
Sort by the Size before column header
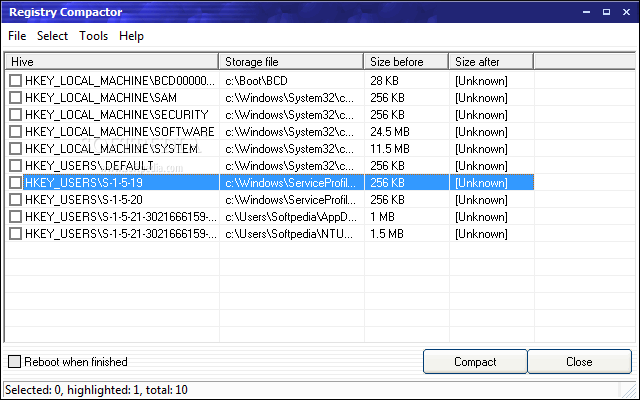coord(406,62)
